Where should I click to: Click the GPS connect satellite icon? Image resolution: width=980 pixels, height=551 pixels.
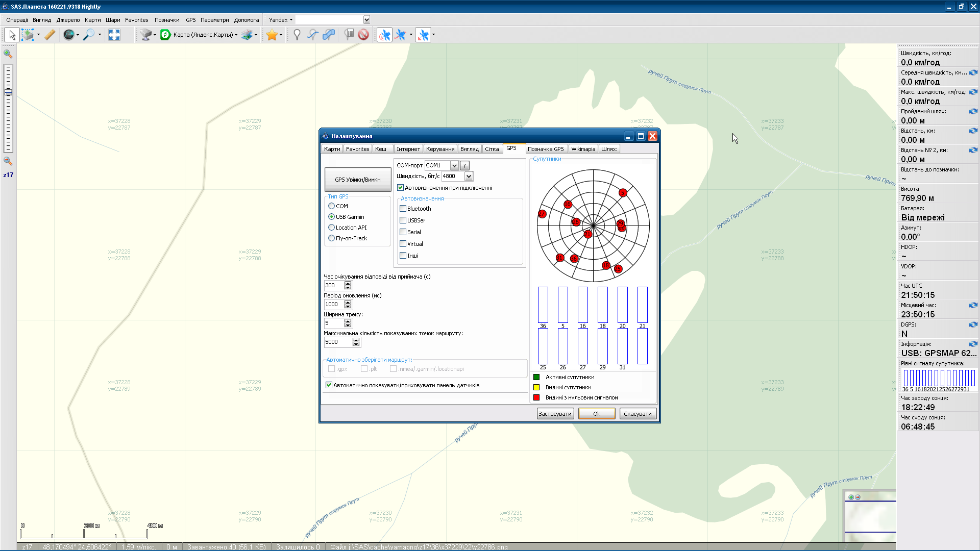pos(384,35)
